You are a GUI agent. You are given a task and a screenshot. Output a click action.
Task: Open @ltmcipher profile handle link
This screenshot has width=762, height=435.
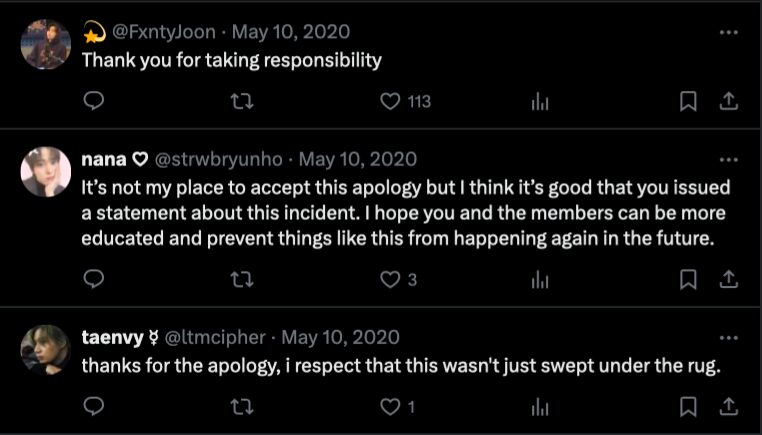[212, 337]
